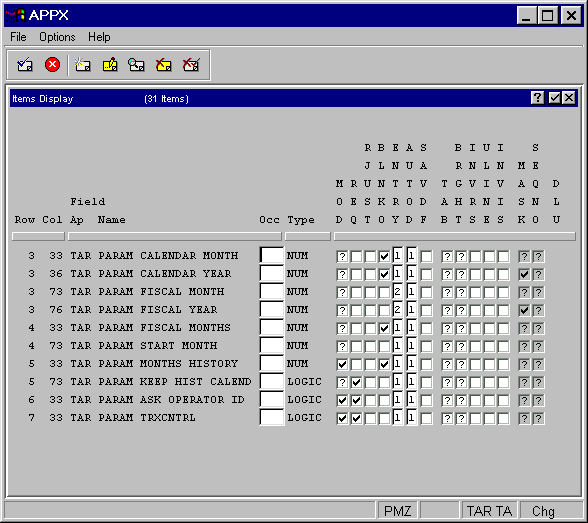The height and width of the screenshot is (523, 588).
Task: Switch to inquire mode with the magnifier icon
Action: pyautogui.click(x=136, y=64)
